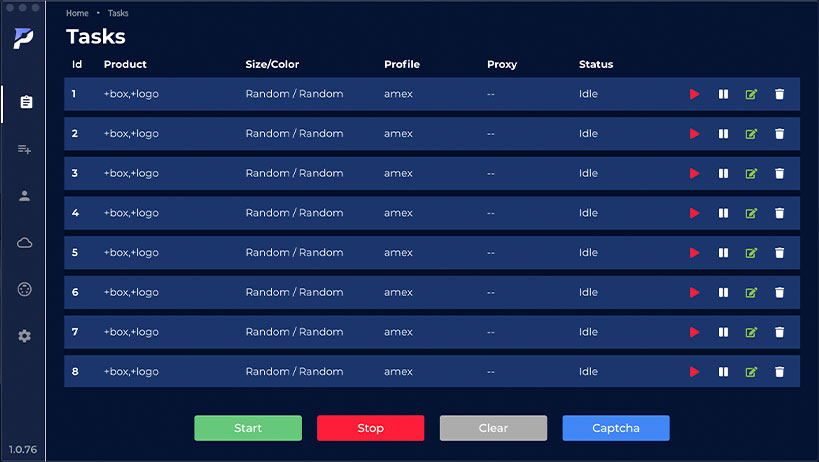
Task: Open settings gear in sidebar
Action: tap(25, 336)
